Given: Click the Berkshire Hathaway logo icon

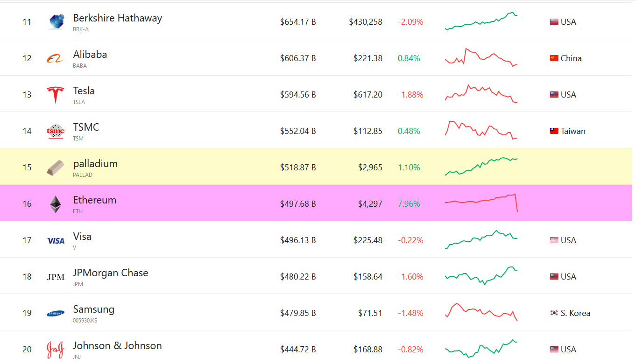Looking at the screenshot, I should pos(56,21).
